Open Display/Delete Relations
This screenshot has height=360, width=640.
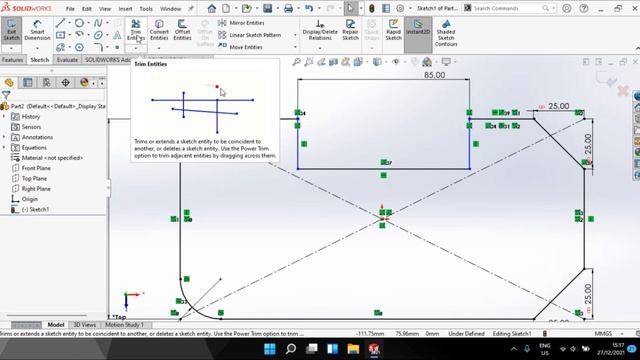[x=320, y=30]
